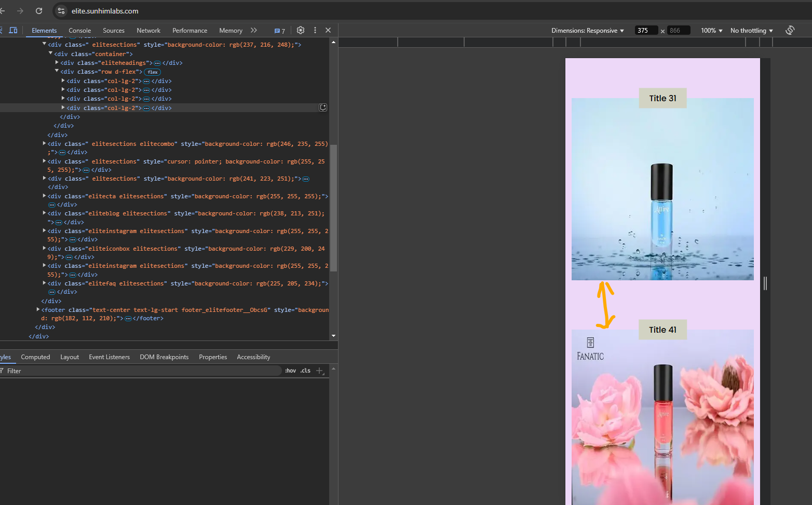The height and width of the screenshot is (505, 812).
Task: Open the Sources tab
Action: pyautogui.click(x=114, y=31)
